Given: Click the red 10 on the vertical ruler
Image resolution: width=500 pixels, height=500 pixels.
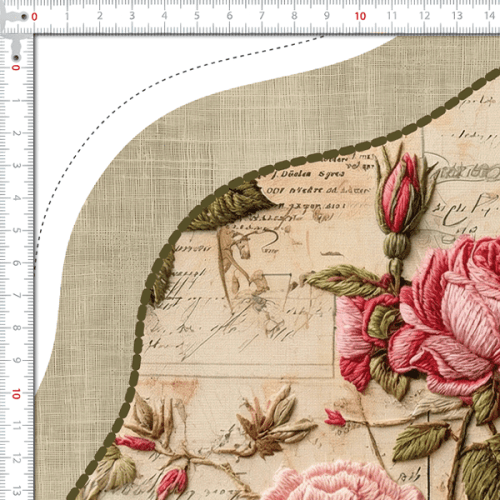Looking at the screenshot, I should (x=16, y=394).
